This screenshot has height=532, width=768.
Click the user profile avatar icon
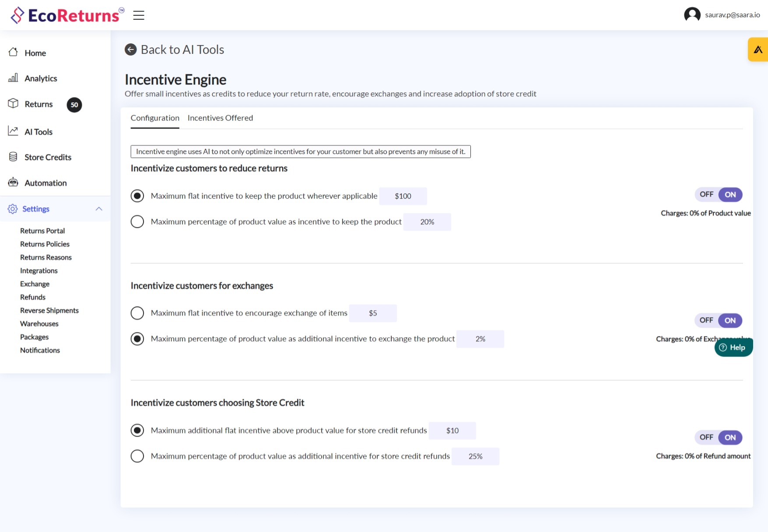[692, 15]
